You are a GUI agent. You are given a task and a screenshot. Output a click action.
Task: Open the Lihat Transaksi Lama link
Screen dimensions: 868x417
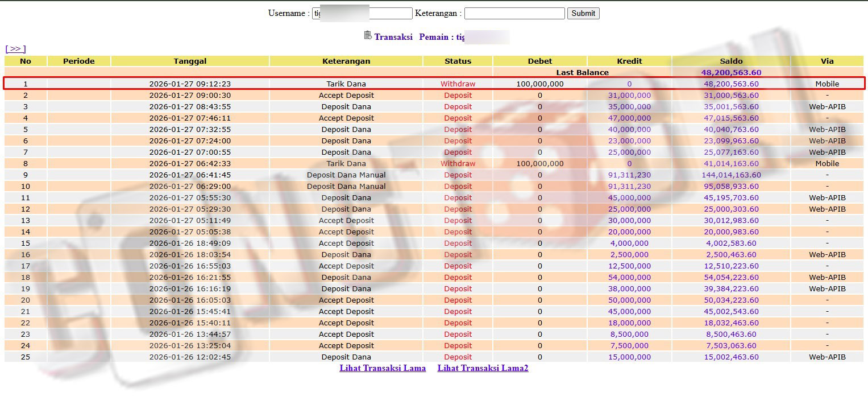pos(383,368)
